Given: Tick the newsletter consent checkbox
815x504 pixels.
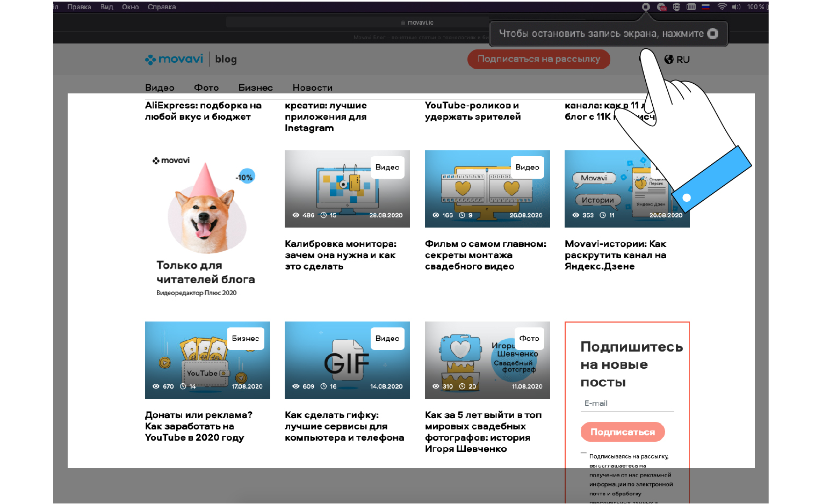Looking at the screenshot, I should 583,454.
